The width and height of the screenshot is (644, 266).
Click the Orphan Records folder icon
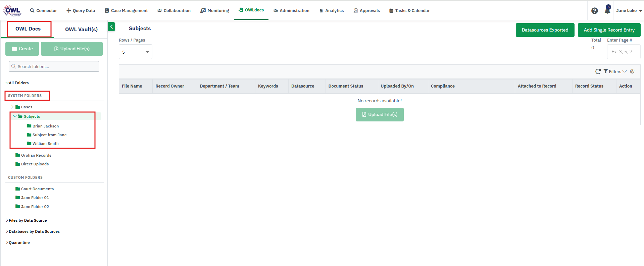(18, 155)
